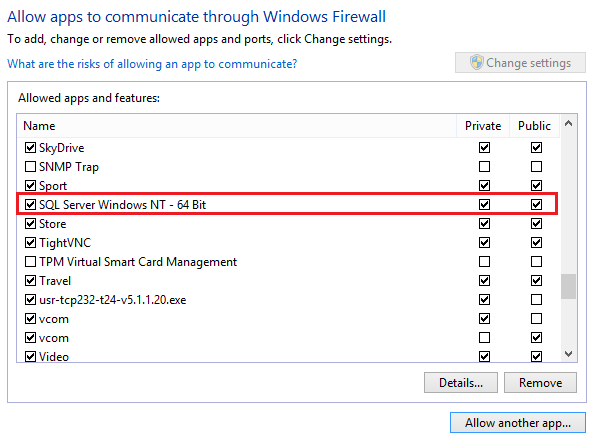The height and width of the screenshot is (437, 600).
Task: Toggle Public for TightVNC
Action: tap(537, 243)
